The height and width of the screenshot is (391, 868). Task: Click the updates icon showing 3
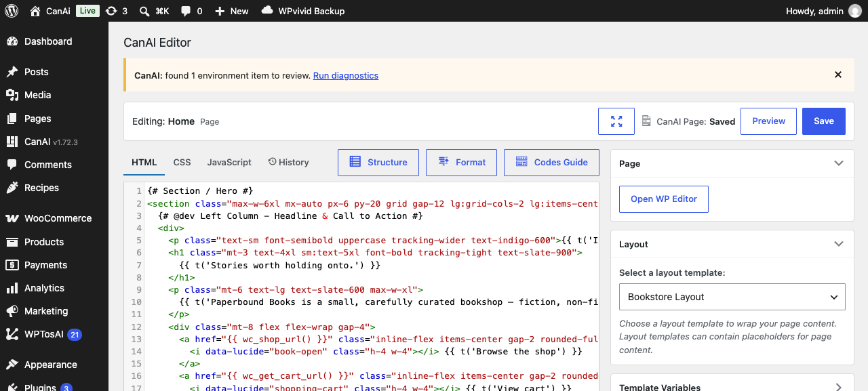[113, 11]
